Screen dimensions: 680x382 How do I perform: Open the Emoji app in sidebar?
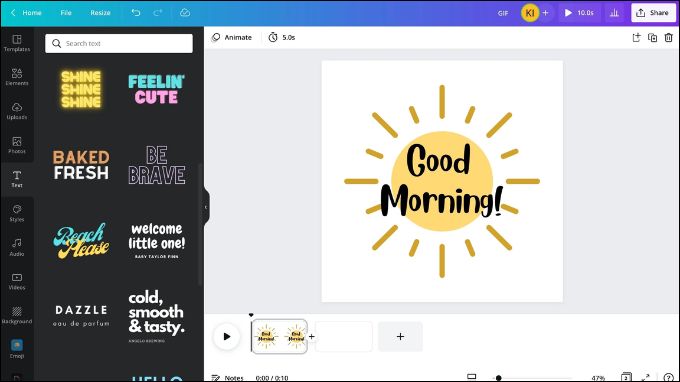pyautogui.click(x=17, y=349)
